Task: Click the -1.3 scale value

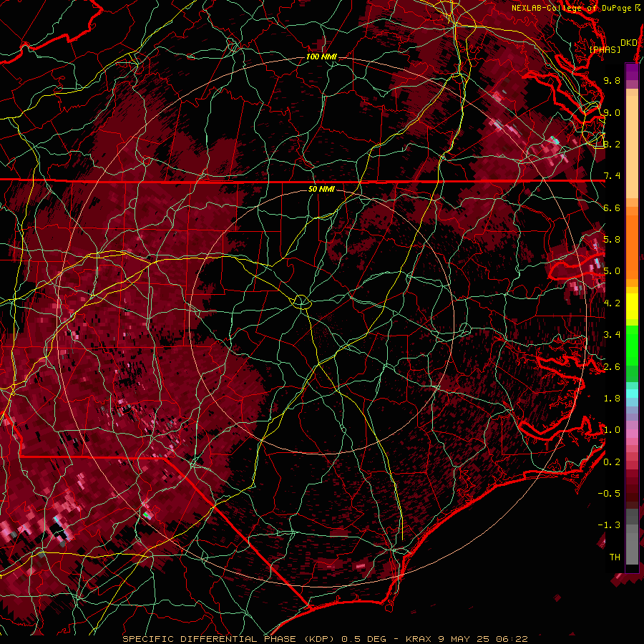Action: click(x=609, y=525)
